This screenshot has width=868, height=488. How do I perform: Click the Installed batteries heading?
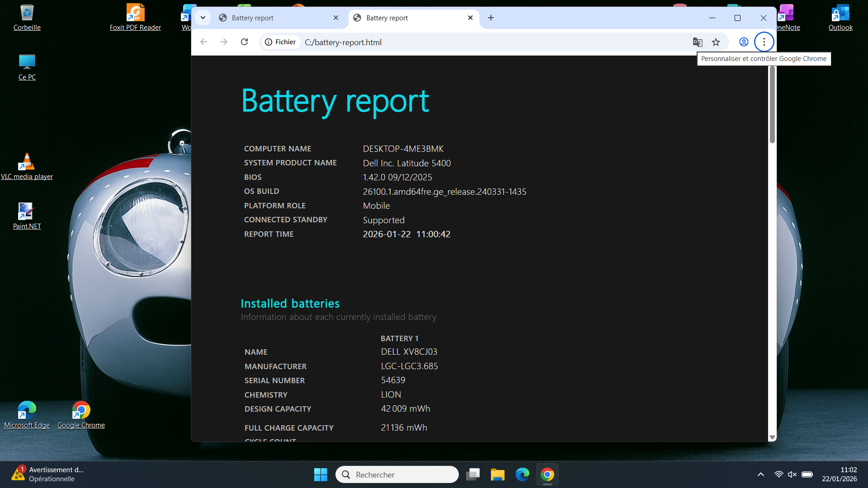[x=290, y=304]
